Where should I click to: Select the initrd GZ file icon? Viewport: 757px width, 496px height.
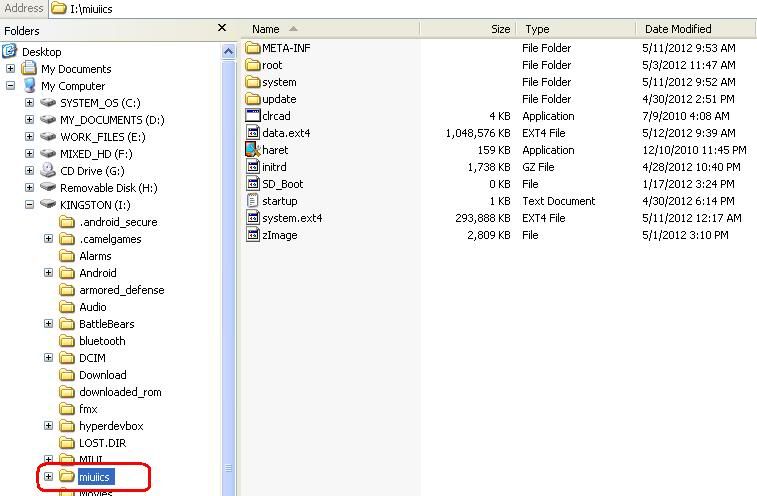tap(253, 167)
